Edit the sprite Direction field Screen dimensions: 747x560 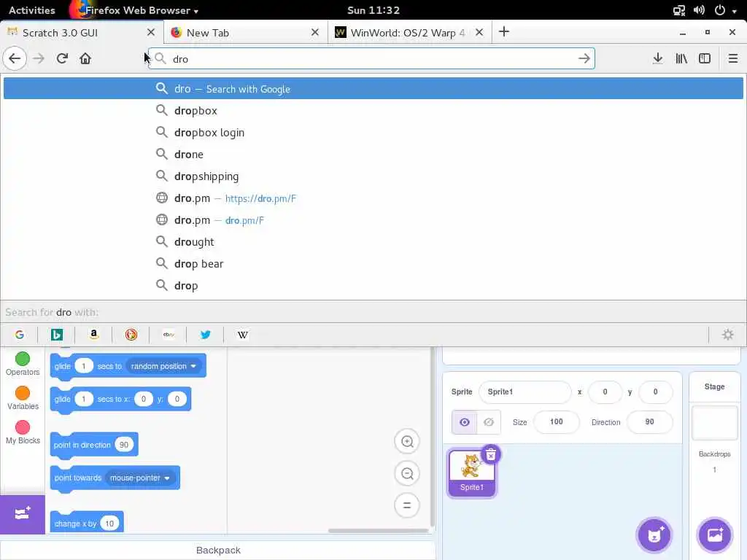[x=650, y=422]
